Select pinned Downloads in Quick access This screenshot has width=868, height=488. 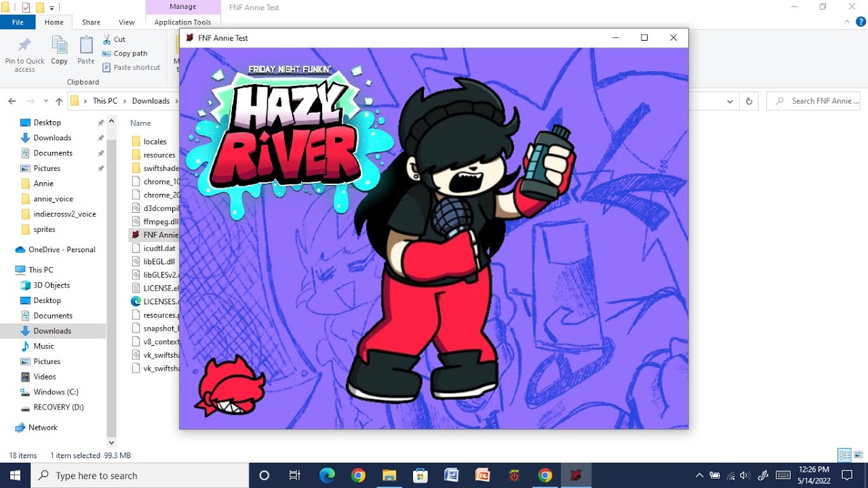pos(52,138)
